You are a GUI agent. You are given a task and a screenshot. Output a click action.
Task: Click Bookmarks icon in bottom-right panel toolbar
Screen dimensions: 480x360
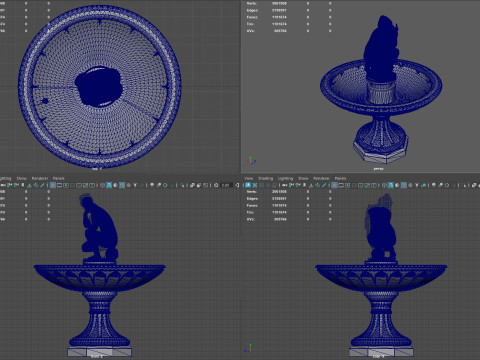[304, 185]
